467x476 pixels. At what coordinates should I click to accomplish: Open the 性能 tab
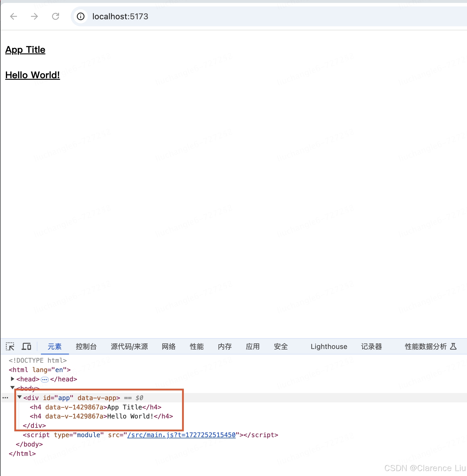coord(197,346)
